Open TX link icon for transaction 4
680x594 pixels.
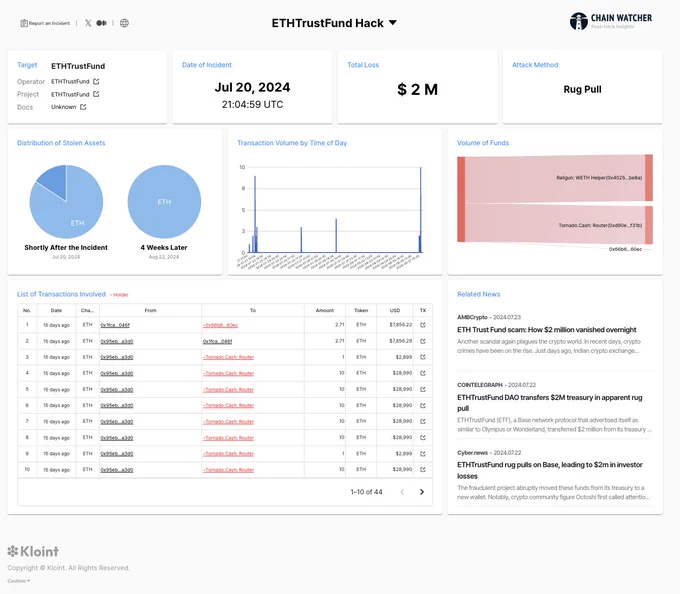423,373
